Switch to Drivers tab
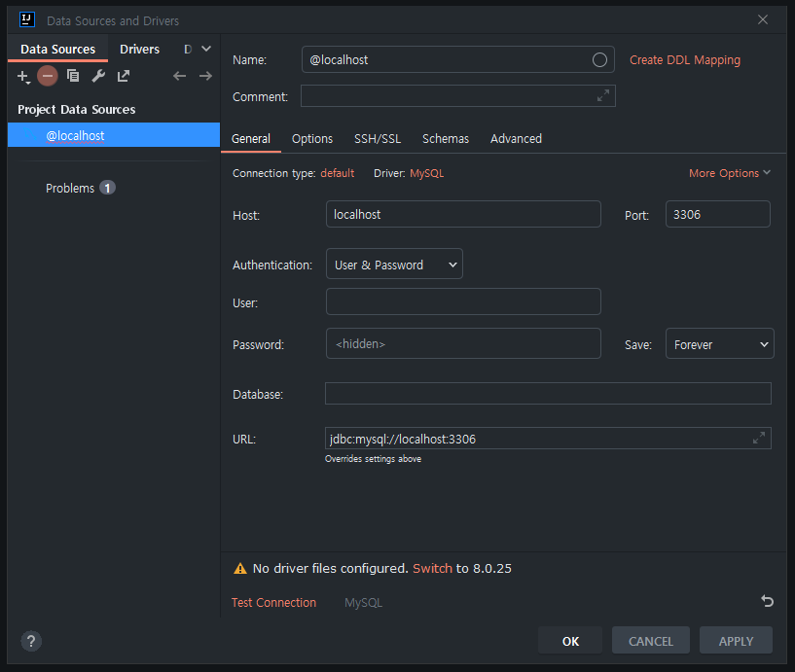The image size is (795, 672). point(139,50)
